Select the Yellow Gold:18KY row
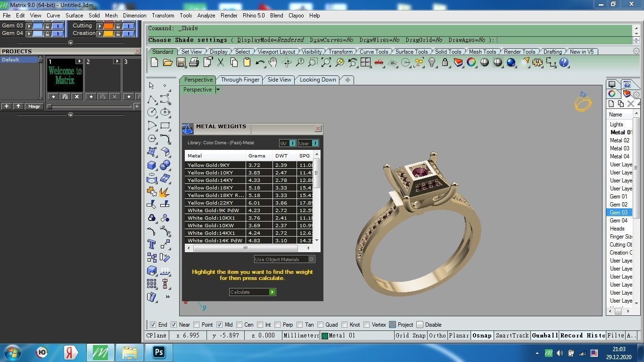This screenshot has height=362, width=644. (x=249, y=188)
